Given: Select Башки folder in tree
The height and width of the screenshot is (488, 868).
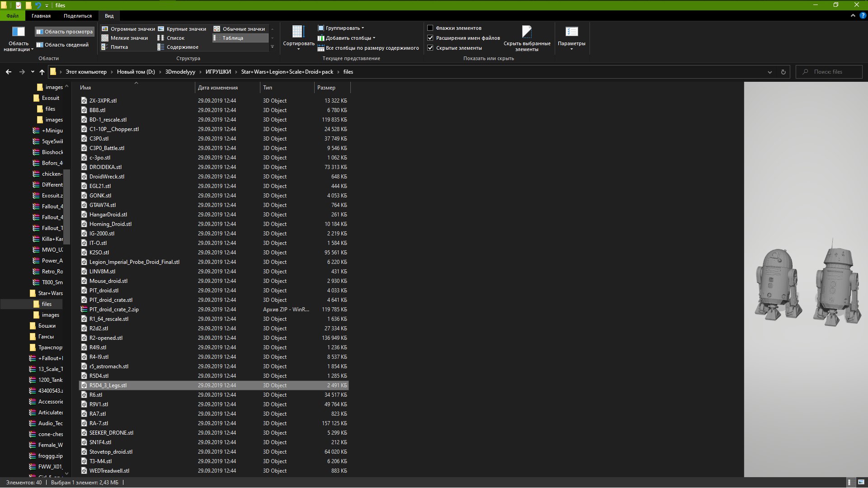Looking at the screenshot, I should pyautogui.click(x=43, y=326).
